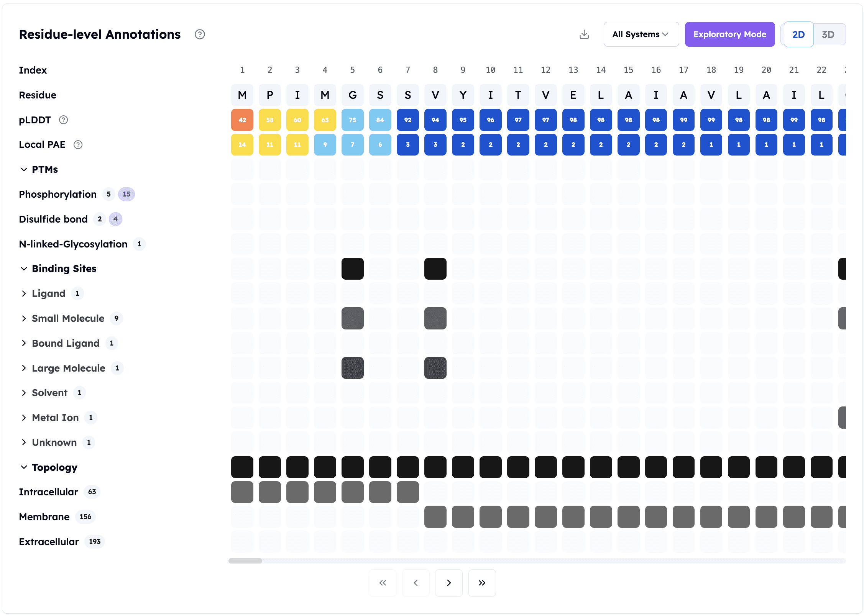The image size is (864, 616).
Task: Toggle the N-linked-Glycosylation 1 badge
Action: click(139, 244)
